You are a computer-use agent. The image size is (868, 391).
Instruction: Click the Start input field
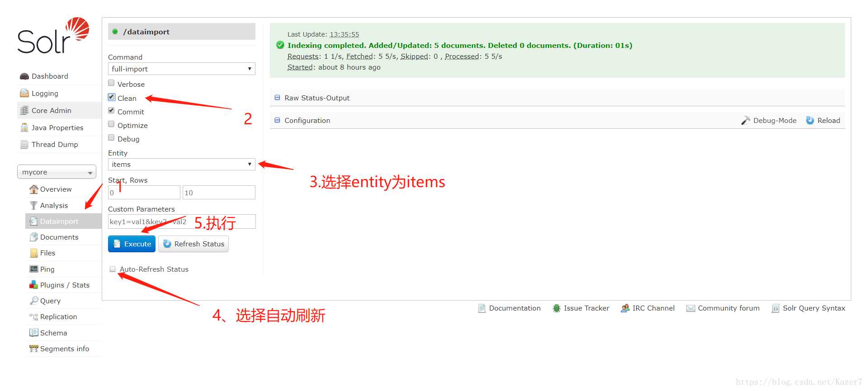click(x=144, y=193)
